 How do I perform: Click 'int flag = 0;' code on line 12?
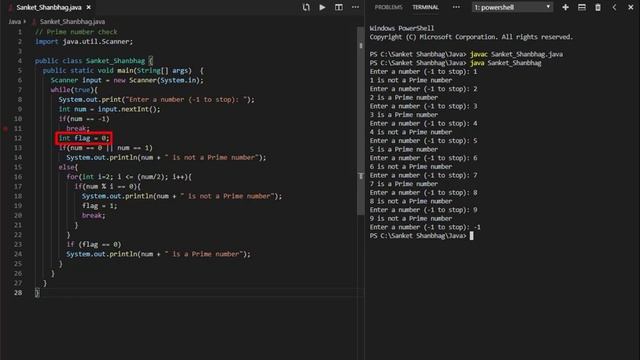coord(84,138)
